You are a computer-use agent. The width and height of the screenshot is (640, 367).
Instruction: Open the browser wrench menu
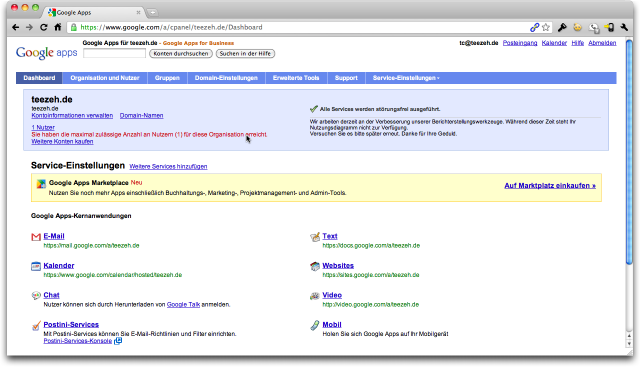coord(624,27)
